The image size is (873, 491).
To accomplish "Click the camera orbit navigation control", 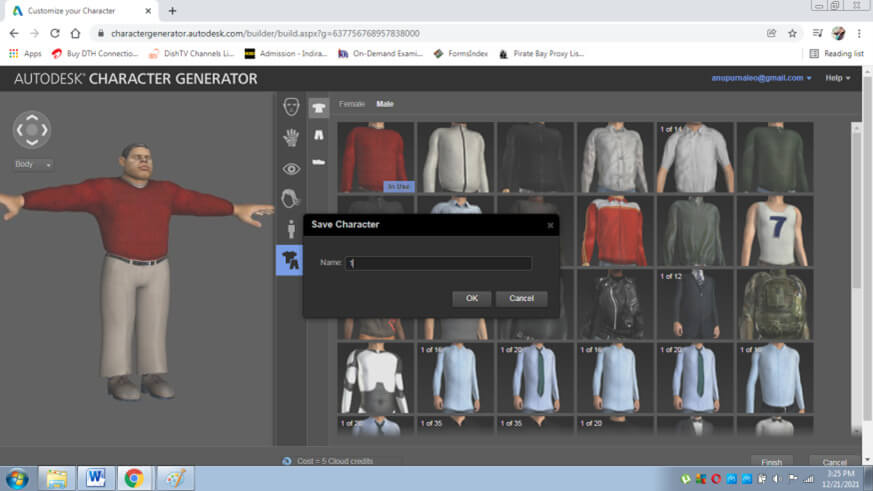I will [x=32, y=130].
